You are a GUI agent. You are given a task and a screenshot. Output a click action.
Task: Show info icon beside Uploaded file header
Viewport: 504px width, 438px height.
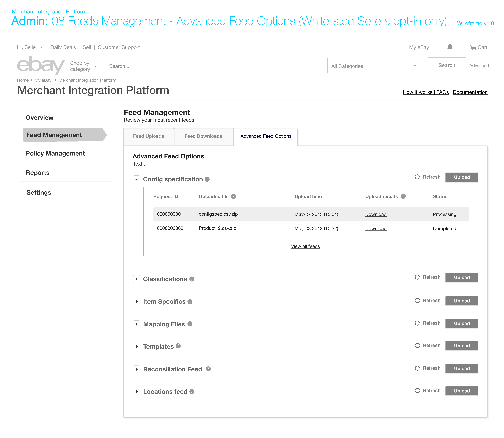pyautogui.click(x=233, y=196)
